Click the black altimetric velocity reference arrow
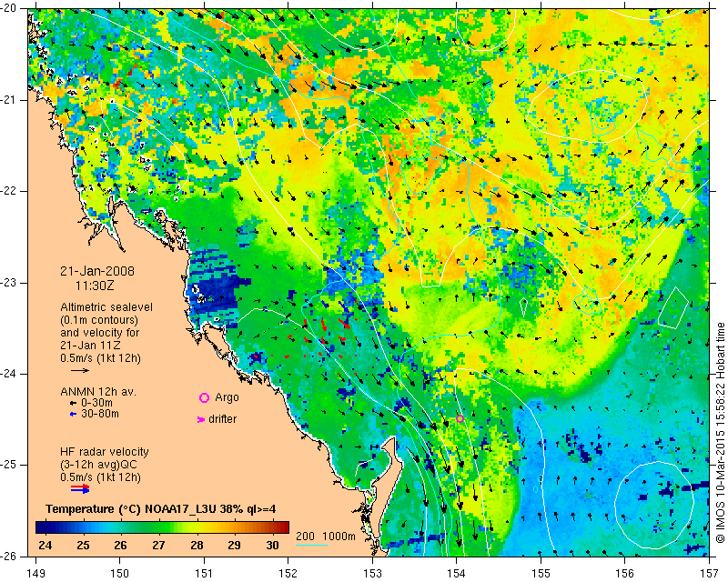Viewport: 728px width, 582px height. (80, 370)
